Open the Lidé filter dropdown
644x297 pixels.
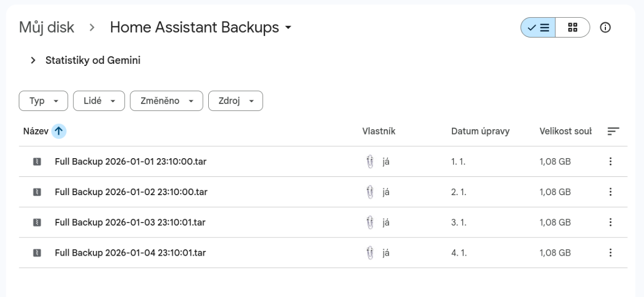click(x=99, y=101)
